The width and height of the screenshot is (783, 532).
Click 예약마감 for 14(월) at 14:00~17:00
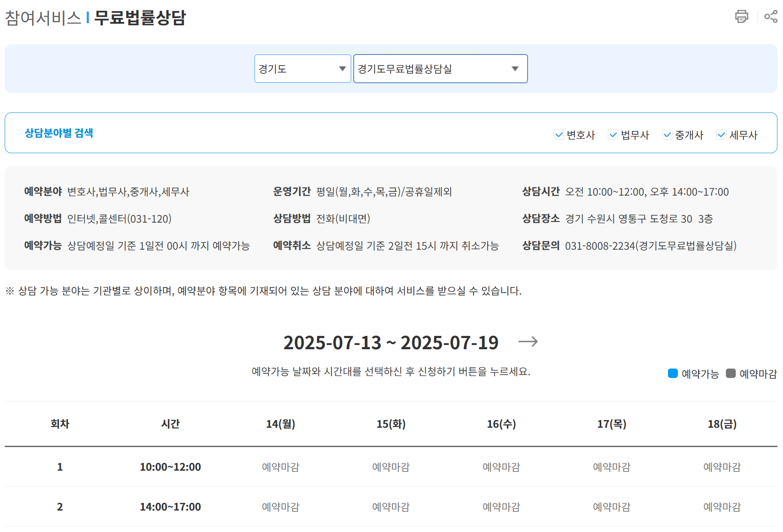[281, 507]
